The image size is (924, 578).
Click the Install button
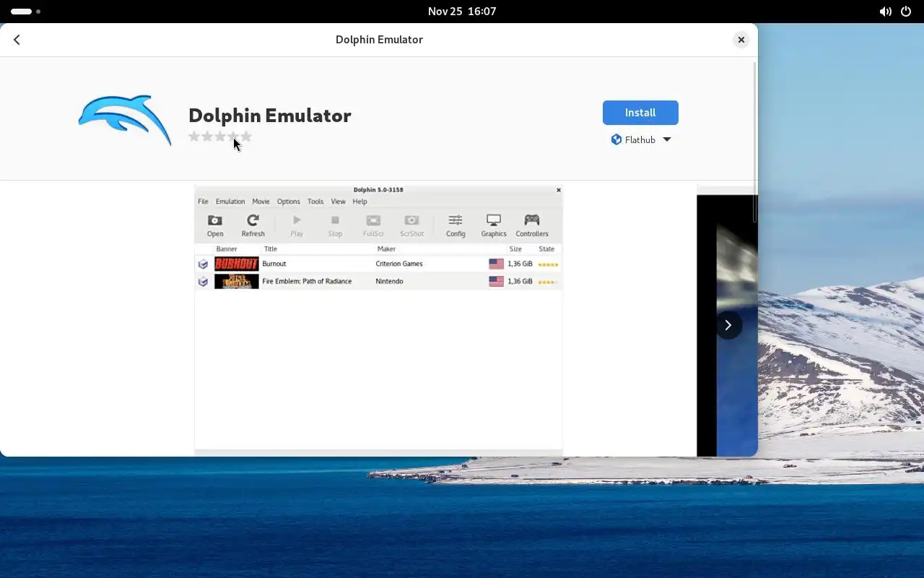coord(640,113)
